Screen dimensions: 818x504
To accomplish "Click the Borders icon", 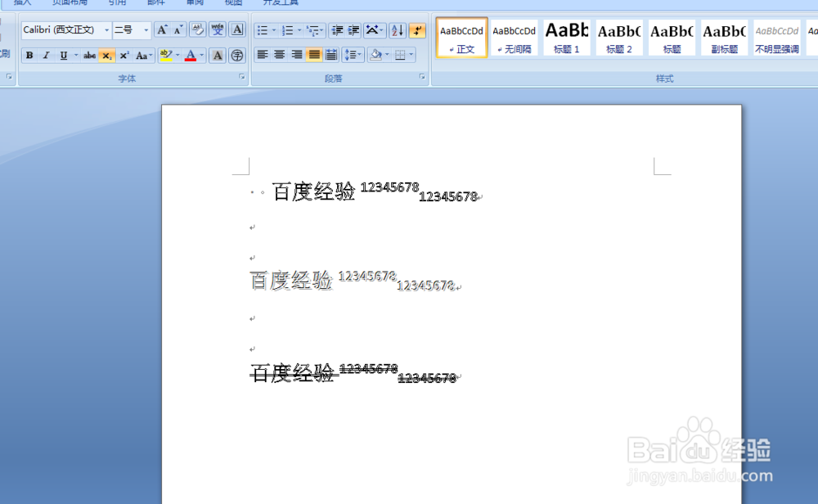I will [400, 55].
